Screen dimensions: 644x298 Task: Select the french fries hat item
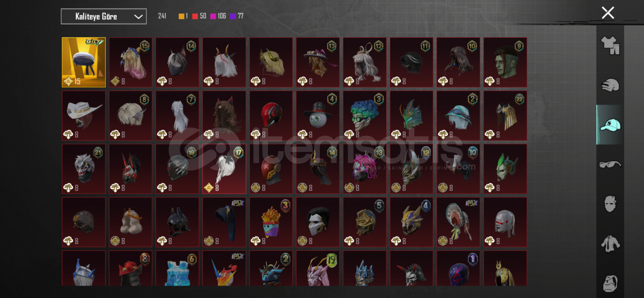pyautogui.click(x=271, y=222)
